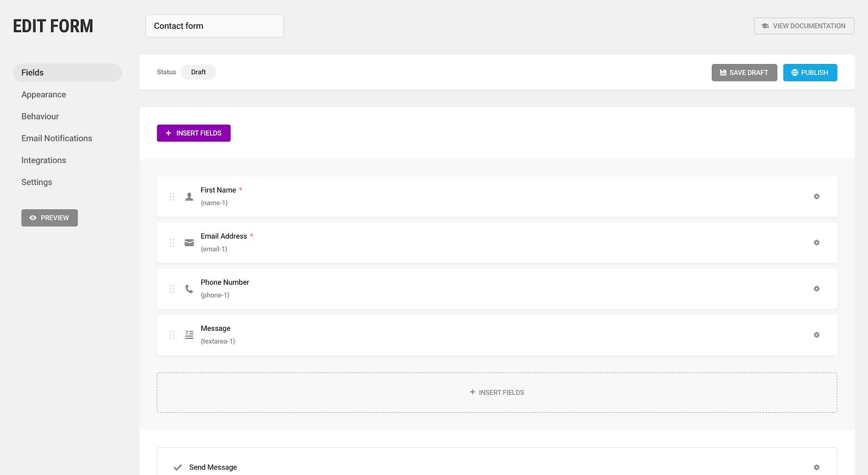
Task: Click the Draft status badge
Action: [x=199, y=72]
